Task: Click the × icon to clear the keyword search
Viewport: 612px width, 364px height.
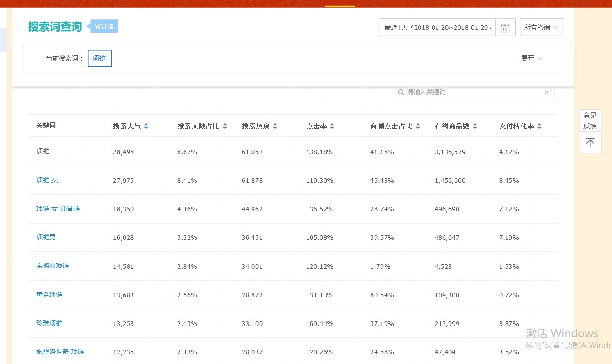Action: tap(547, 92)
